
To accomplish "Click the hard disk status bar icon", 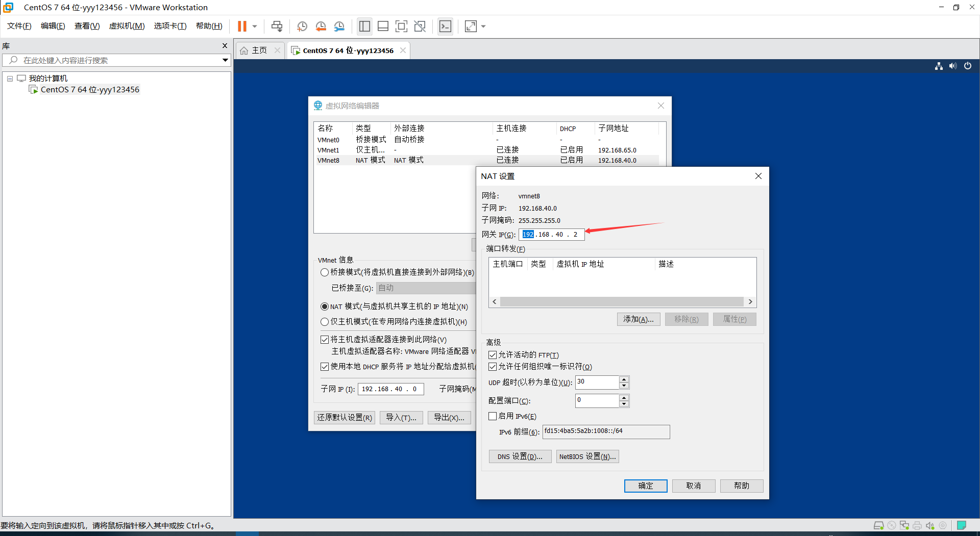I will click(x=878, y=525).
